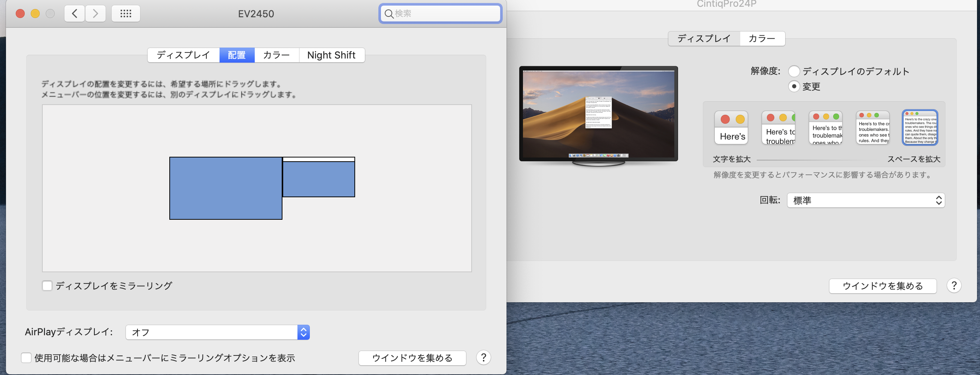
Task: Select the second scaled resolution thumbnail
Action: click(x=778, y=127)
